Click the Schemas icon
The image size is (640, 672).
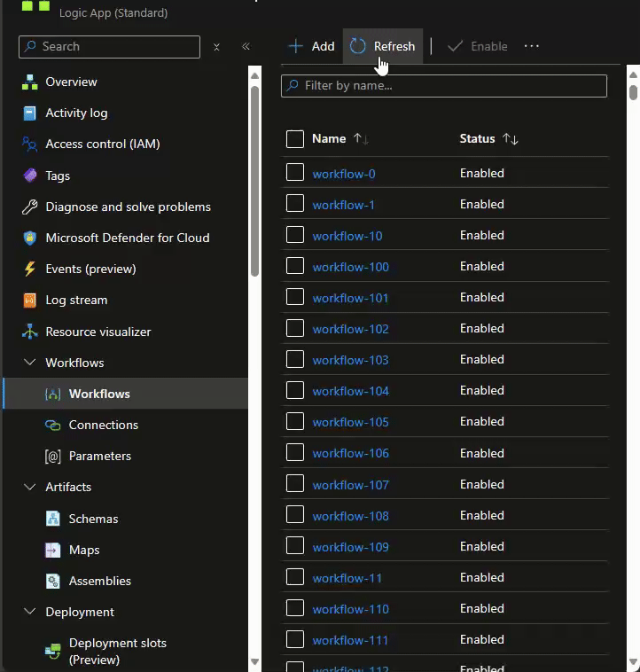point(52,519)
